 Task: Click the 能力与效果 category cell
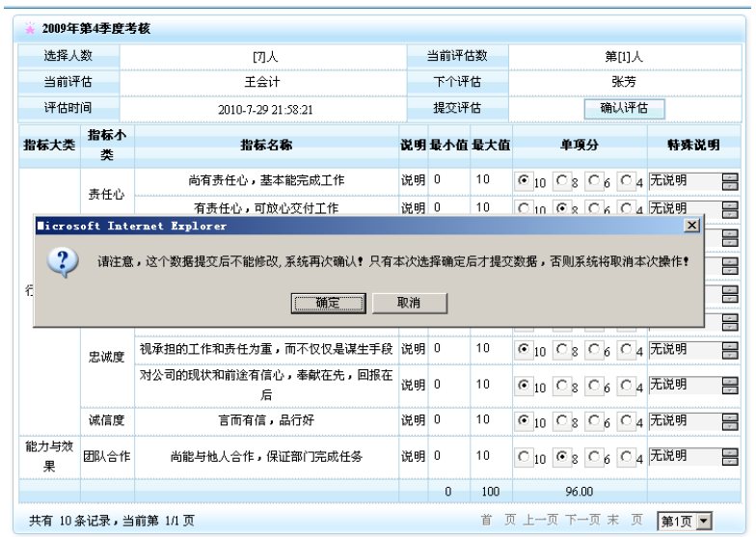(49, 456)
